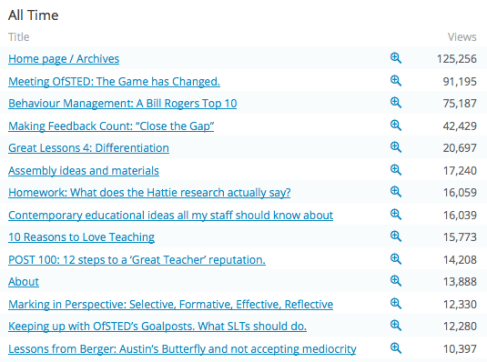This screenshot has width=487, height=362.
Task: Click the 14,208 views value
Action: [x=460, y=260]
